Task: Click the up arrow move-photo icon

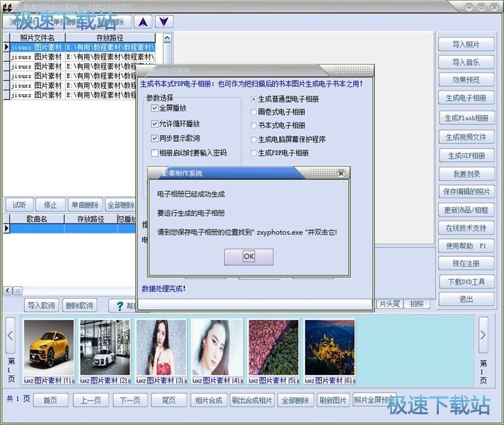Action: (x=142, y=22)
